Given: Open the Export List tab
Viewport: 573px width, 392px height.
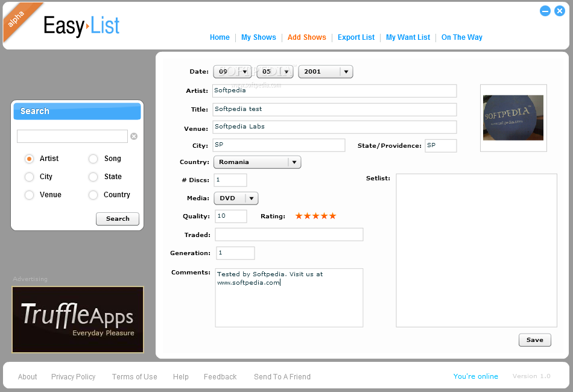Looking at the screenshot, I should 356,37.
